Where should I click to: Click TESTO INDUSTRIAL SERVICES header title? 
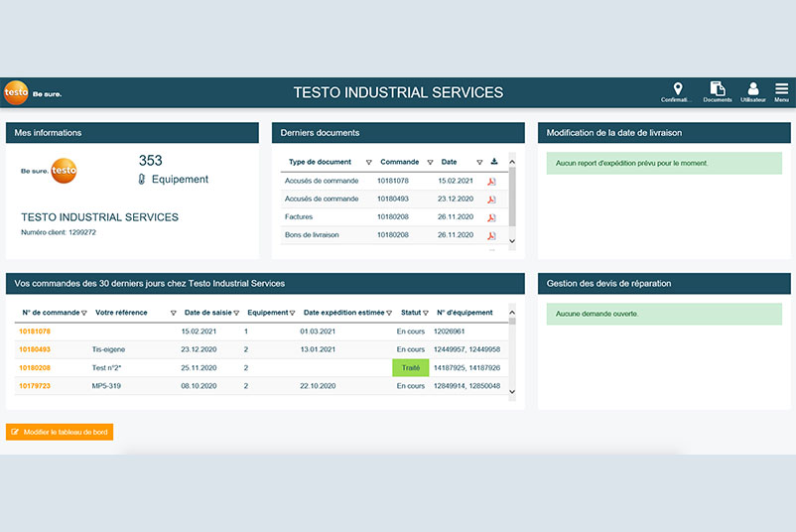tap(398, 92)
